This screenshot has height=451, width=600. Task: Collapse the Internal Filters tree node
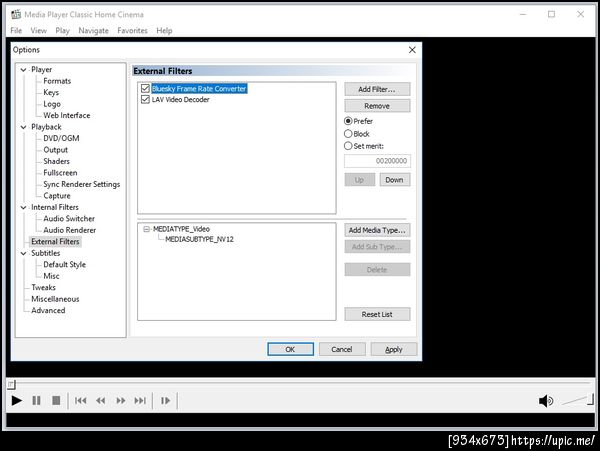(23, 207)
